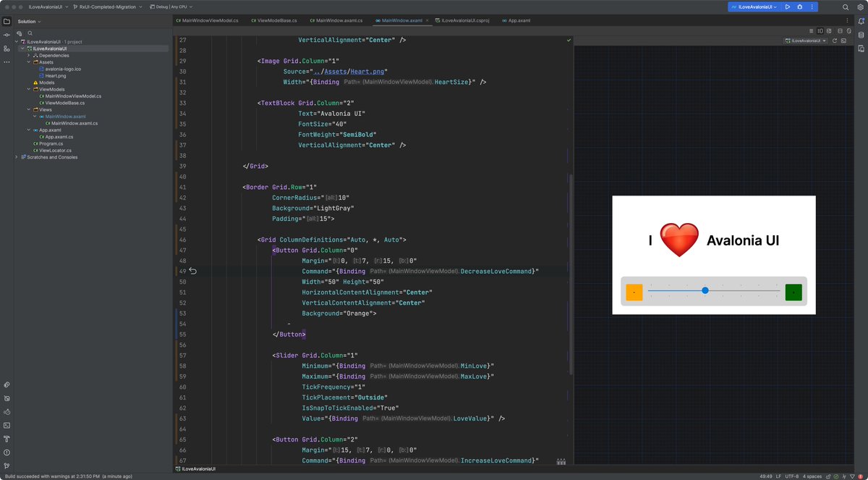Click ILoveAvaloniaUI breadcrumb below the editor
The image size is (868, 480).
click(196, 469)
